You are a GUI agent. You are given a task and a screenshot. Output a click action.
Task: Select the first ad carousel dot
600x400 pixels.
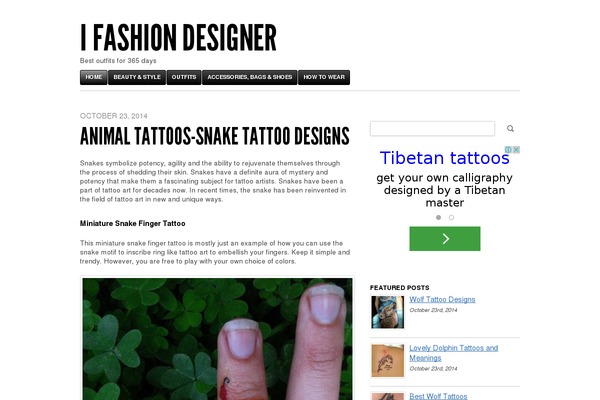439,217
